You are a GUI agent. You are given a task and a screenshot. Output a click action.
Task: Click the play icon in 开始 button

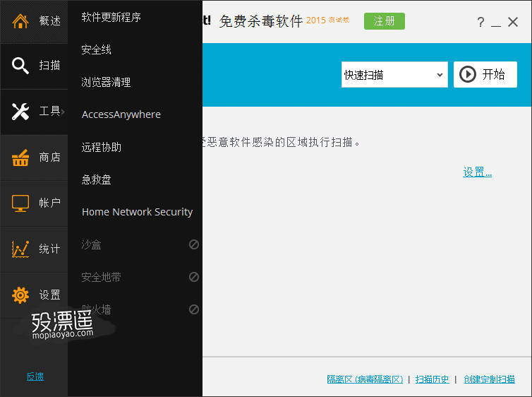coord(468,74)
